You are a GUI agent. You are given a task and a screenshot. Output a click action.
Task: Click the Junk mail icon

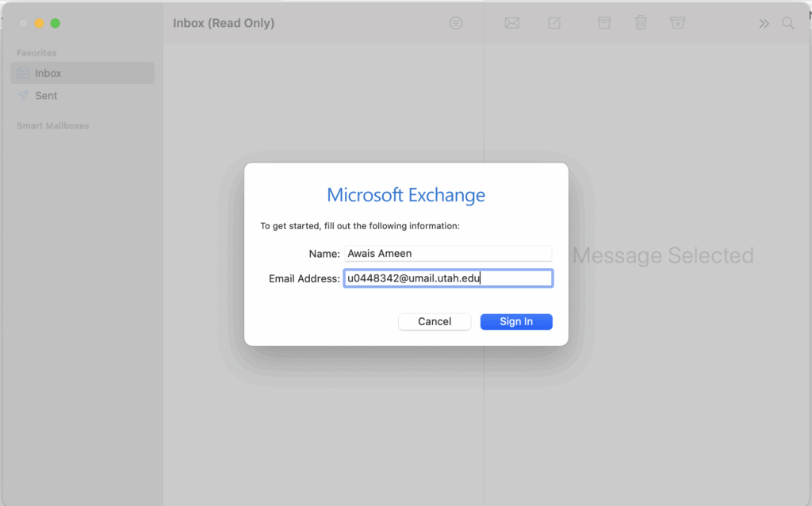pos(677,23)
